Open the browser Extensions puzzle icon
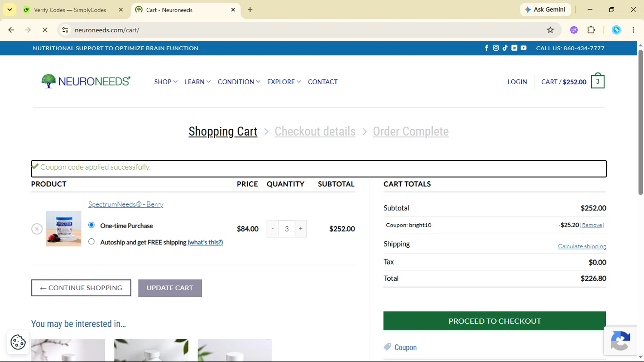 tap(591, 30)
